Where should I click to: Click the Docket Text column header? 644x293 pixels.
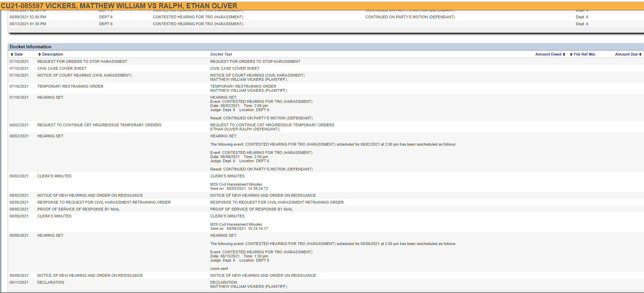[221, 54]
